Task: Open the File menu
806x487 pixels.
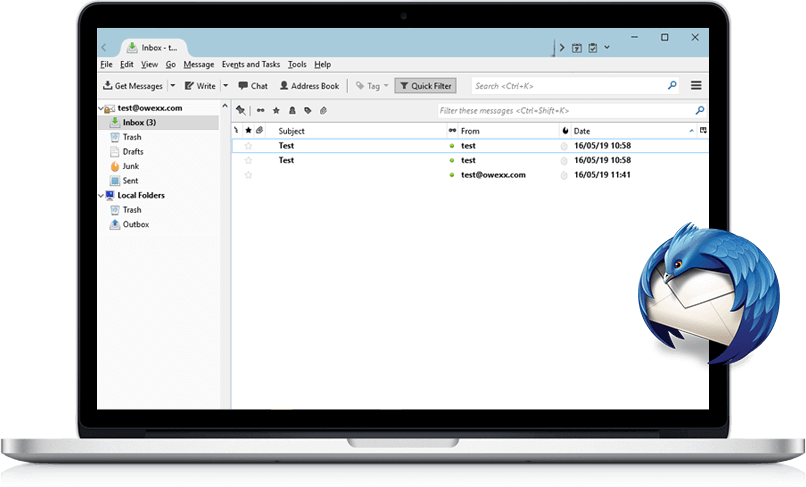Action: pos(106,64)
